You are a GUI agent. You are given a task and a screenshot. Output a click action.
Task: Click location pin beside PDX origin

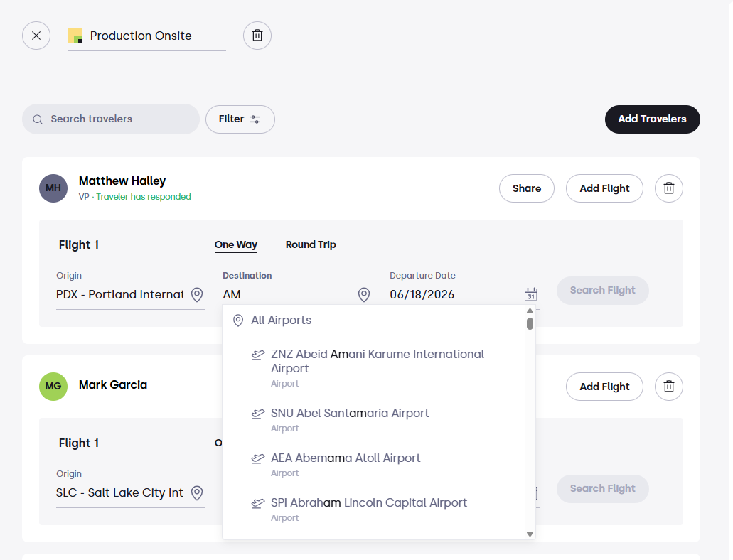click(x=197, y=294)
